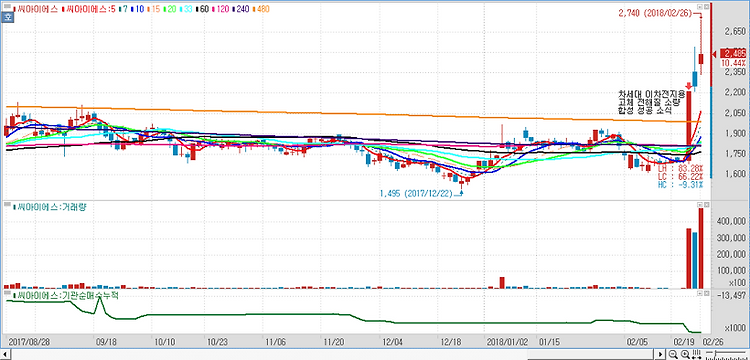Click the small gray square above the 호 button
This screenshot has width=750, height=360.
[7, 6]
